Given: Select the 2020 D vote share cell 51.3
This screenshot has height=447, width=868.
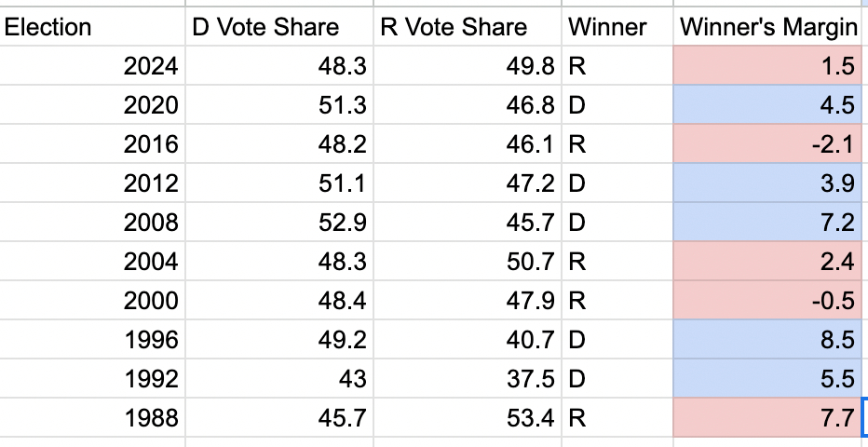Looking at the screenshot, I should (x=279, y=105).
